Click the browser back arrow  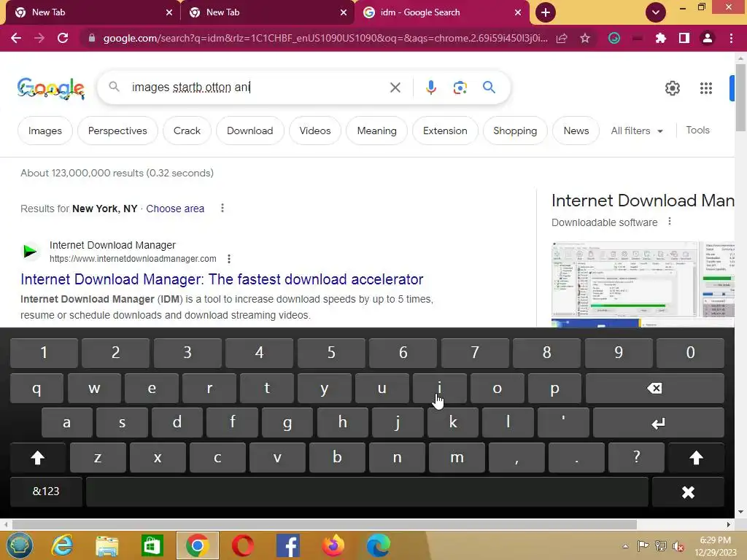(x=16, y=38)
